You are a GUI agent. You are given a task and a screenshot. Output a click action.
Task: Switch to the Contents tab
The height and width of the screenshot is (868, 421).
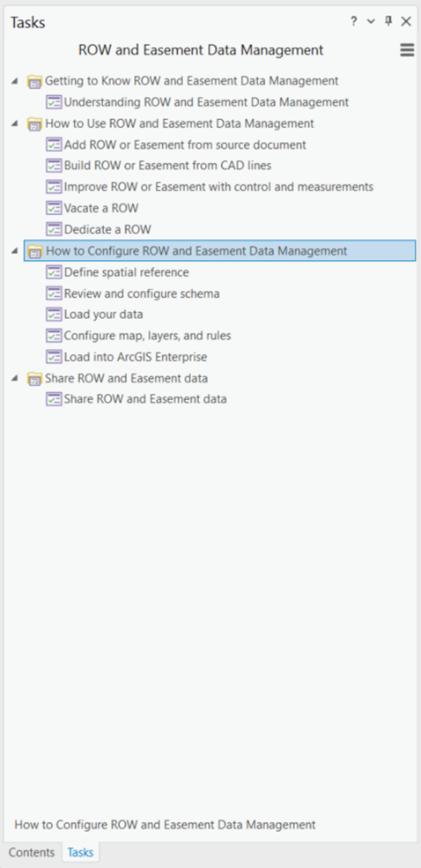pos(32,852)
